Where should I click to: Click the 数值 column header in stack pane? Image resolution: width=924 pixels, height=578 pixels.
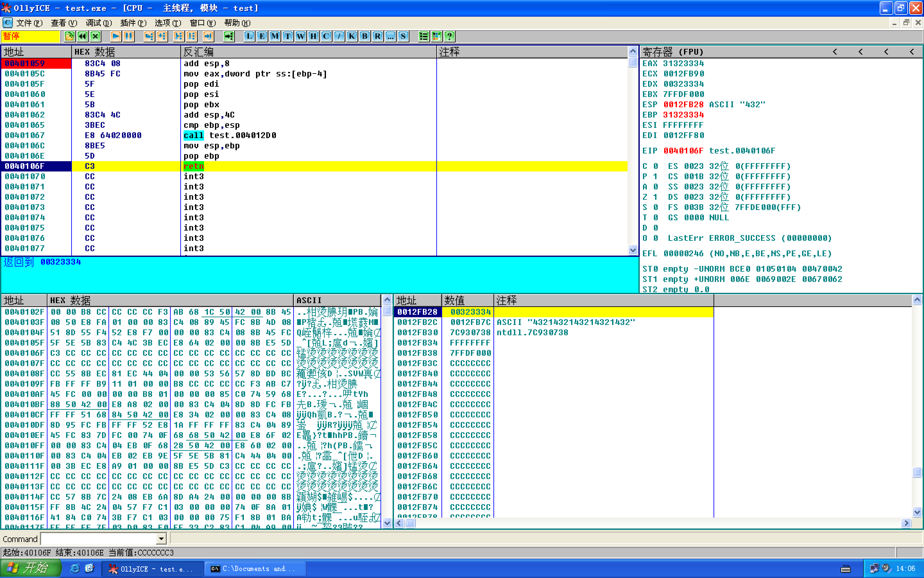pyautogui.click(x=468, y=300)
